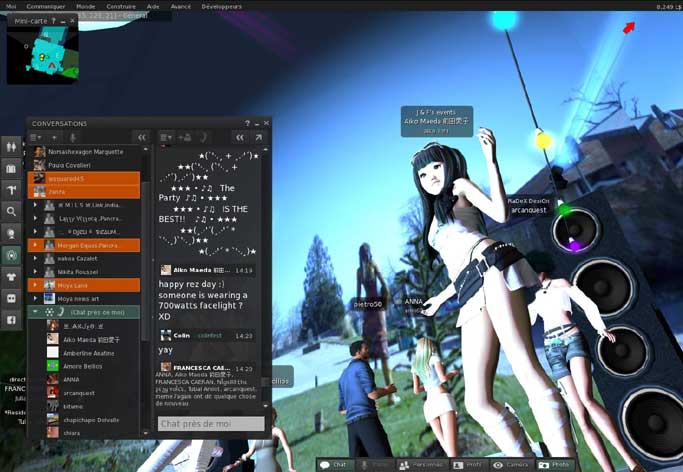Click the conversations list scrollbar
This screenshot has width=683, height=472.
(x=146, y=250)
